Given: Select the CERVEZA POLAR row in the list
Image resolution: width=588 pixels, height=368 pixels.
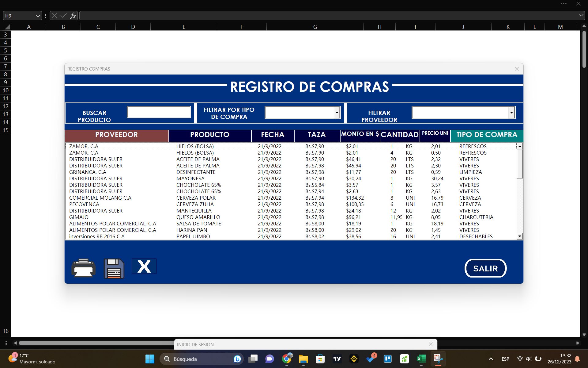Looking at the screenshot, I should tap(196, 198).
